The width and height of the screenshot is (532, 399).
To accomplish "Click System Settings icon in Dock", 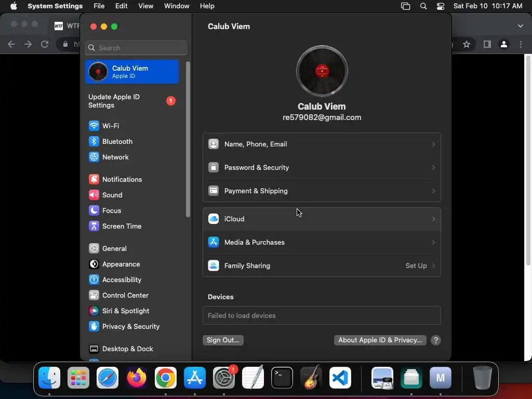I will click(x=224, y=378).
